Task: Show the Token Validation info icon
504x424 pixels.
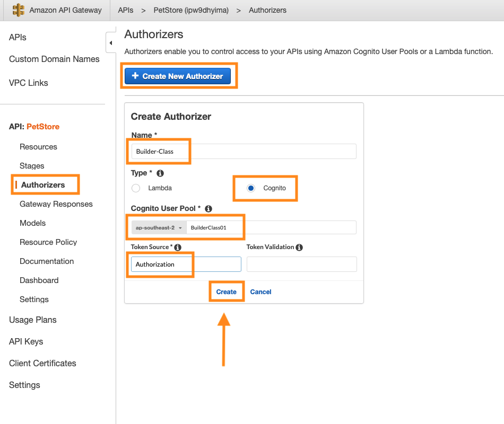Action: tap(299, 248)
